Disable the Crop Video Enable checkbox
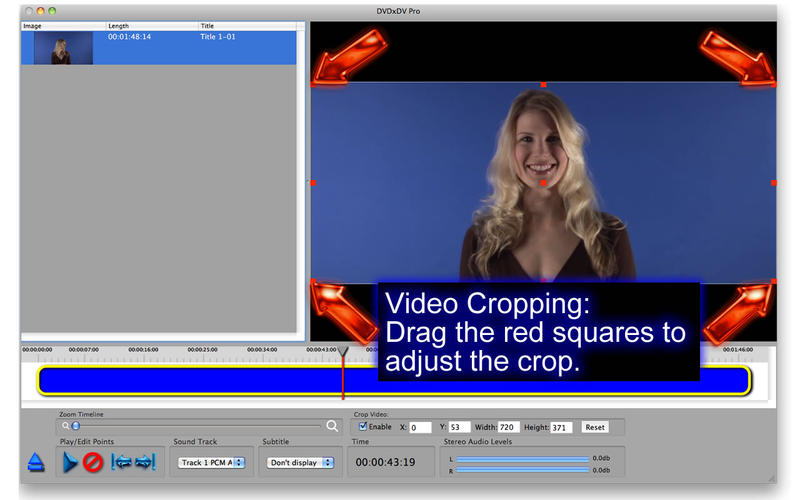The width and height of the screenshot is (800, 500). (x=363, y=427)
